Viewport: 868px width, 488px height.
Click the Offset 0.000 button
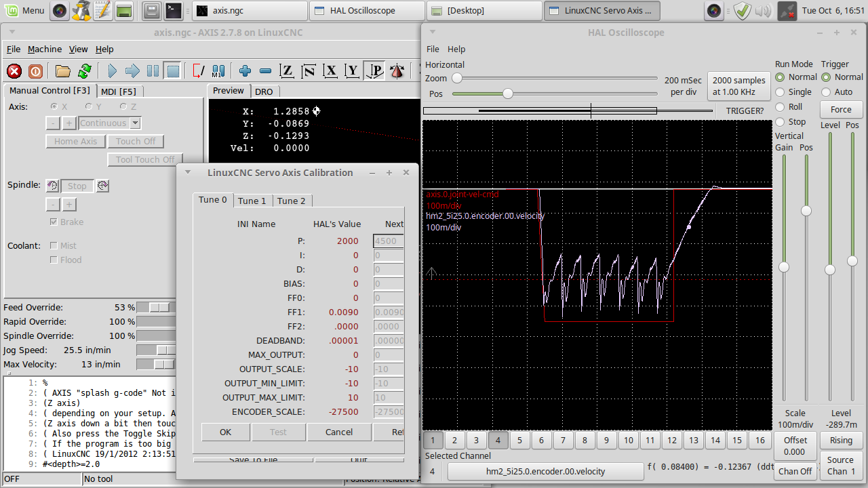coord(795,446)
